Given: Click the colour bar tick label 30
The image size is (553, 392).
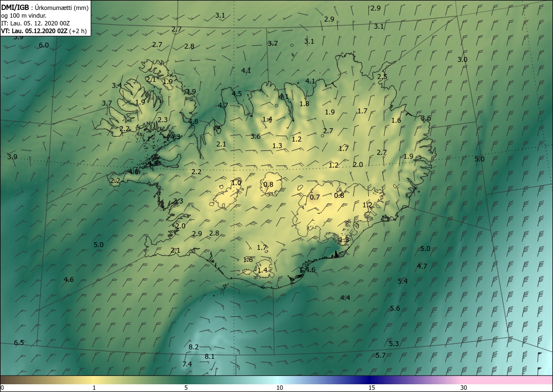Looking at the screenshot, I should [x=464, y=388].
